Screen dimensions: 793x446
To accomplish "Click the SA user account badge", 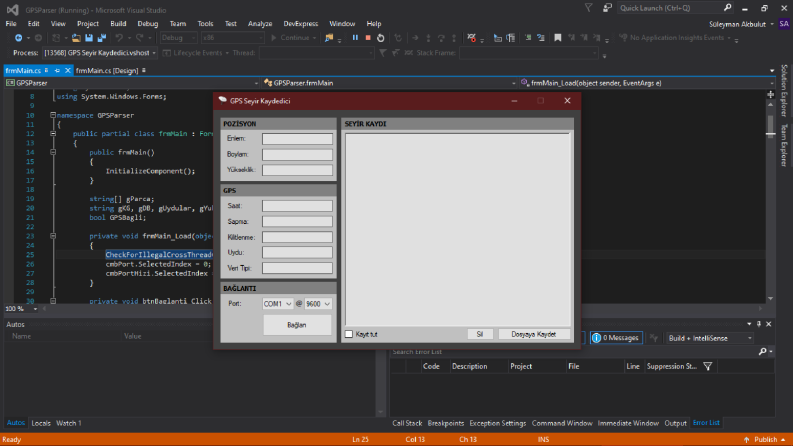I will pyautogui.click(x=784, y=24).
